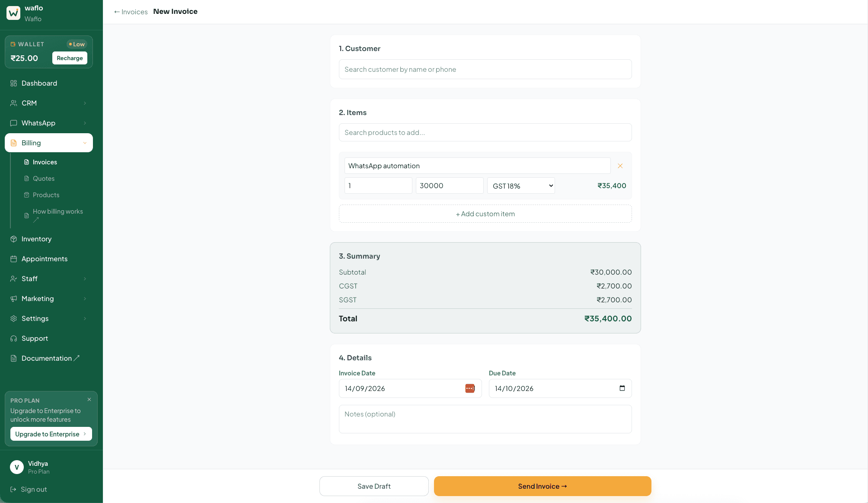The height and width of the screenshot is (503, 868).
Task: Click the Documentation page icon
Action: click(14, 358)
